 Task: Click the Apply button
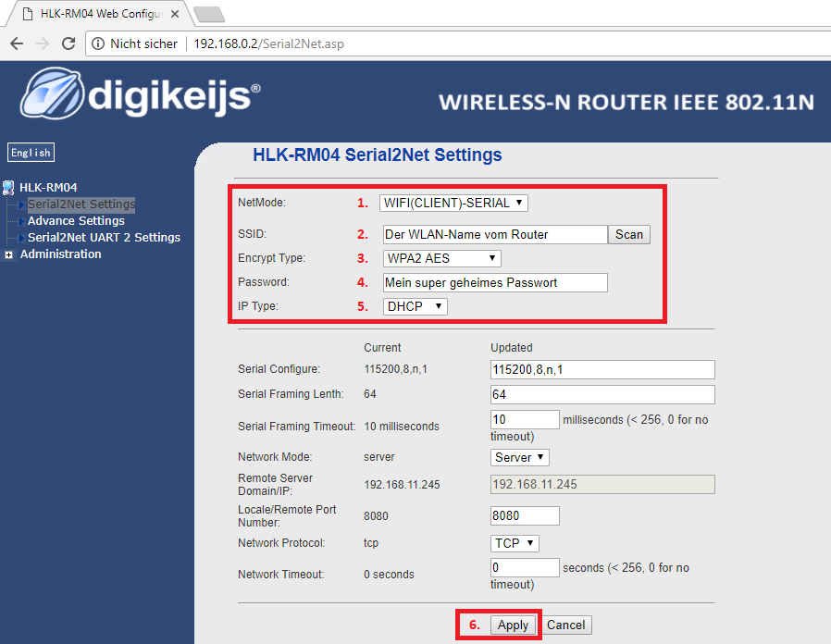513,625
